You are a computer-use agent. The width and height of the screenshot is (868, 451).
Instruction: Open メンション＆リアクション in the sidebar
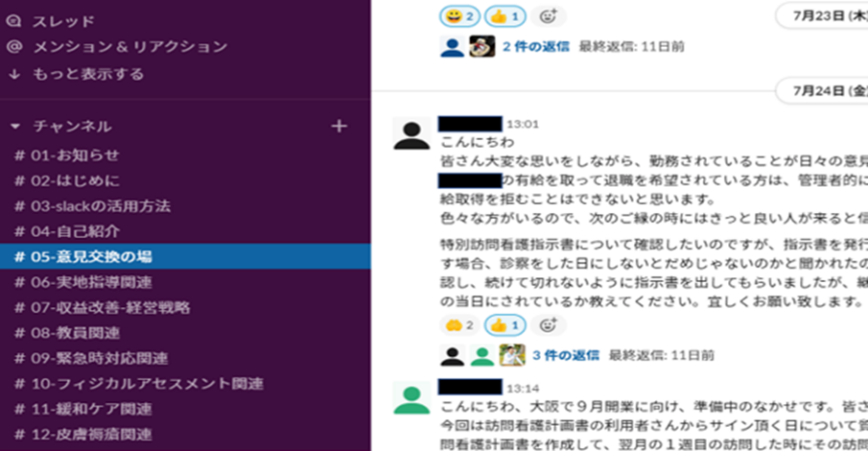(x=117, y=47)
